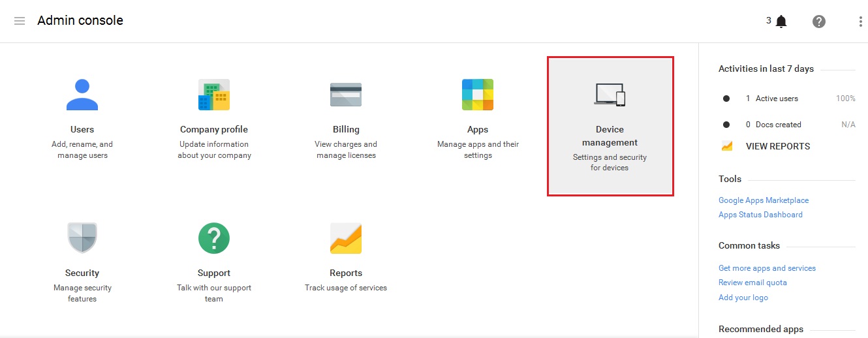Viewport: 868px width, 338px height.
Task: Open notifications bell icon
Action: coord(781,22)
